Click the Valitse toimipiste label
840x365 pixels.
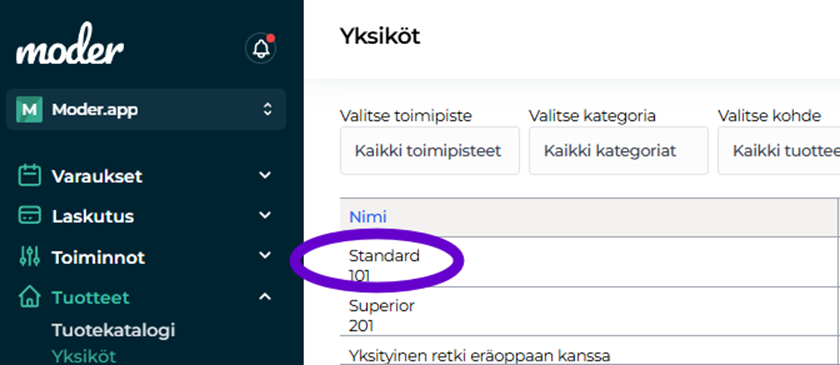pyautogui.click(x=406, y=116)
